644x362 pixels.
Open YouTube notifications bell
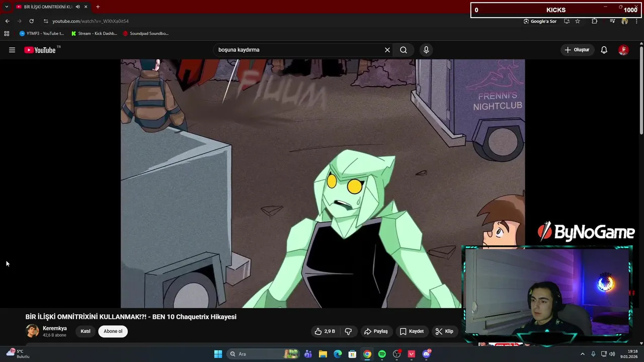(x=604, y=50)
